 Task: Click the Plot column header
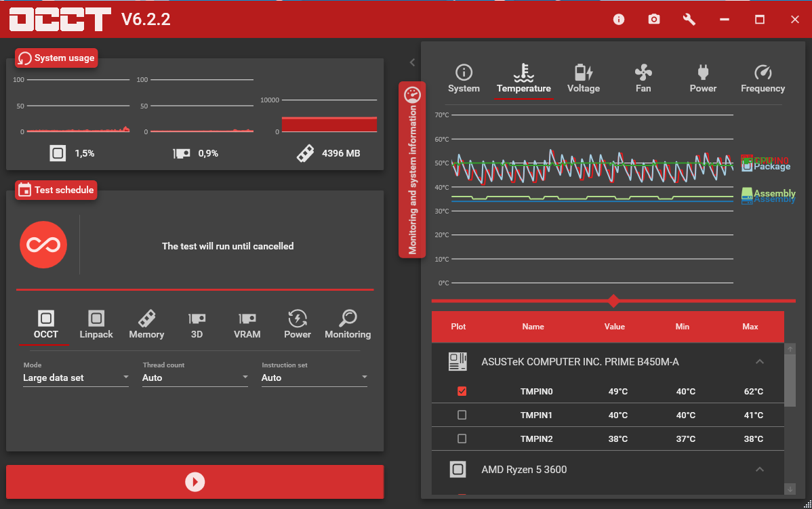458,327
